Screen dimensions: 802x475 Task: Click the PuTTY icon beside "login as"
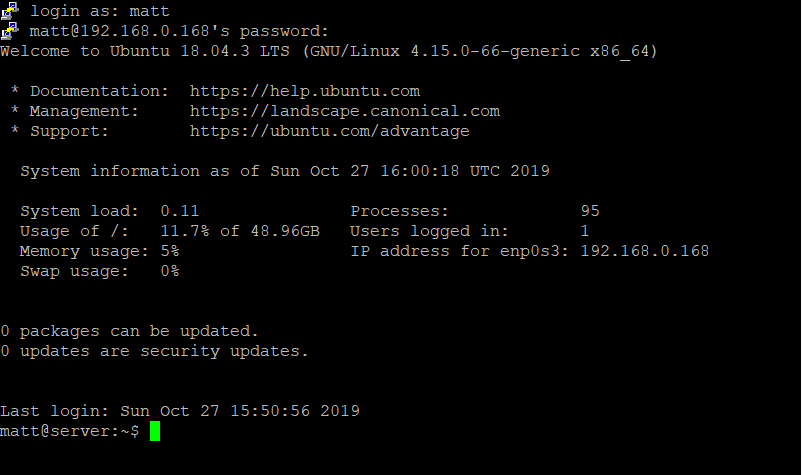10,11
